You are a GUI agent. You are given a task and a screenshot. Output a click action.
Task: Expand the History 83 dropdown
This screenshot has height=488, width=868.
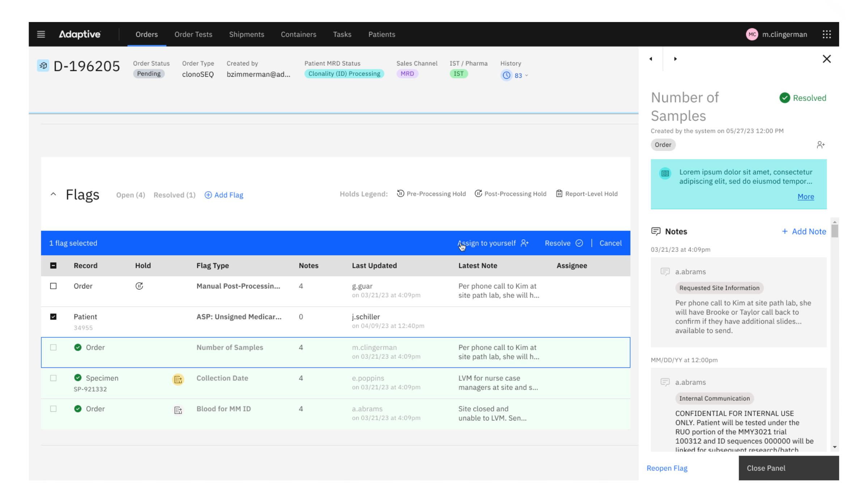(526, 76)
